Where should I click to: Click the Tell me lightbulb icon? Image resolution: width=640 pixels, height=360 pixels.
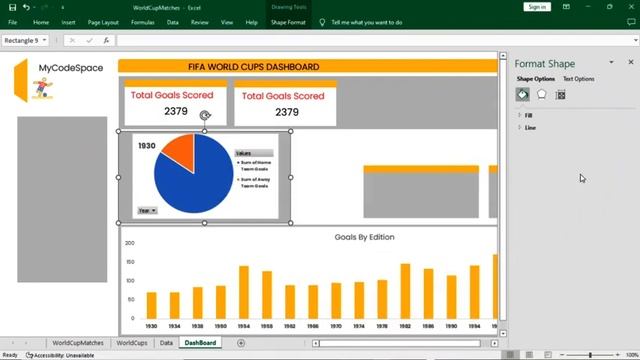click(322, 22)
